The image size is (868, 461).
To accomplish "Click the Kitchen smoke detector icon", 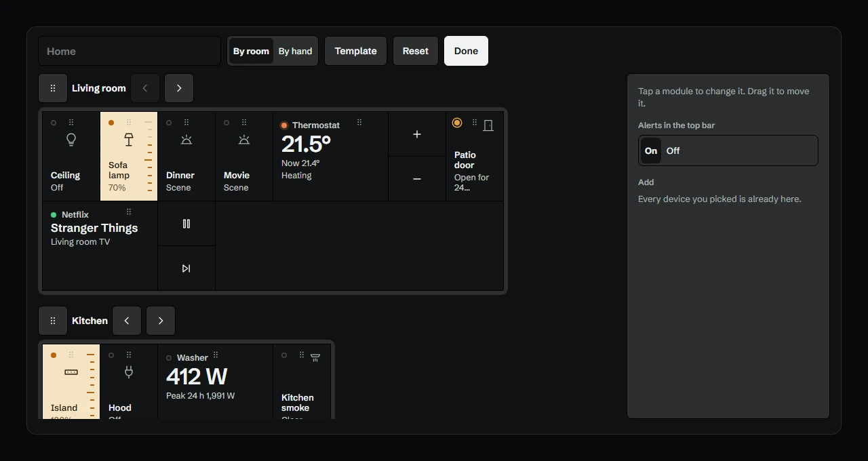I will [315, 357].
